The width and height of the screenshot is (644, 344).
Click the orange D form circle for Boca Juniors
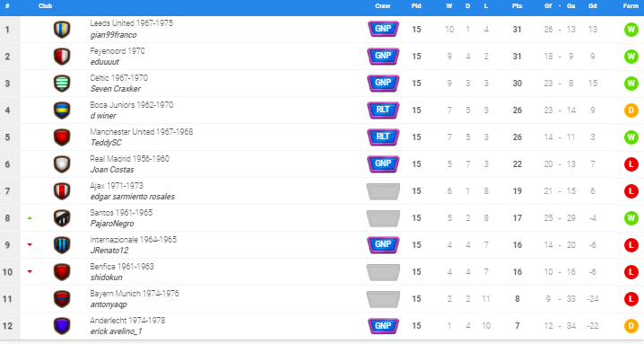[631, 110]
